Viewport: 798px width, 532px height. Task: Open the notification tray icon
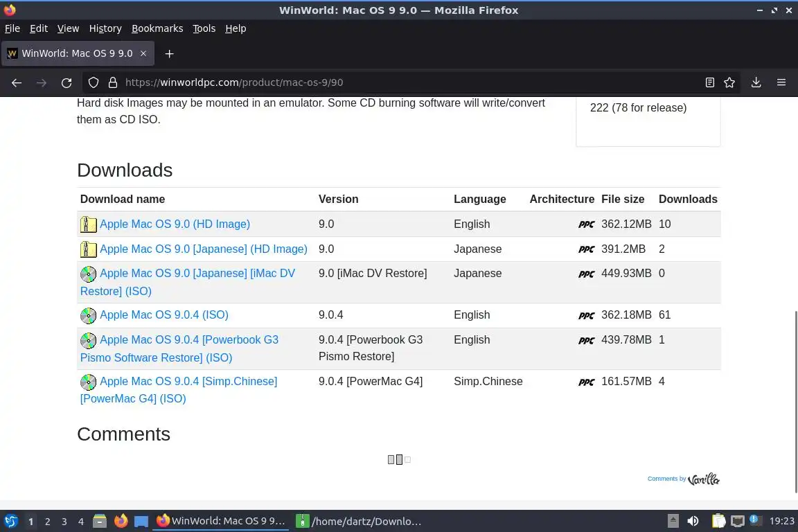(x=756, y=520)
